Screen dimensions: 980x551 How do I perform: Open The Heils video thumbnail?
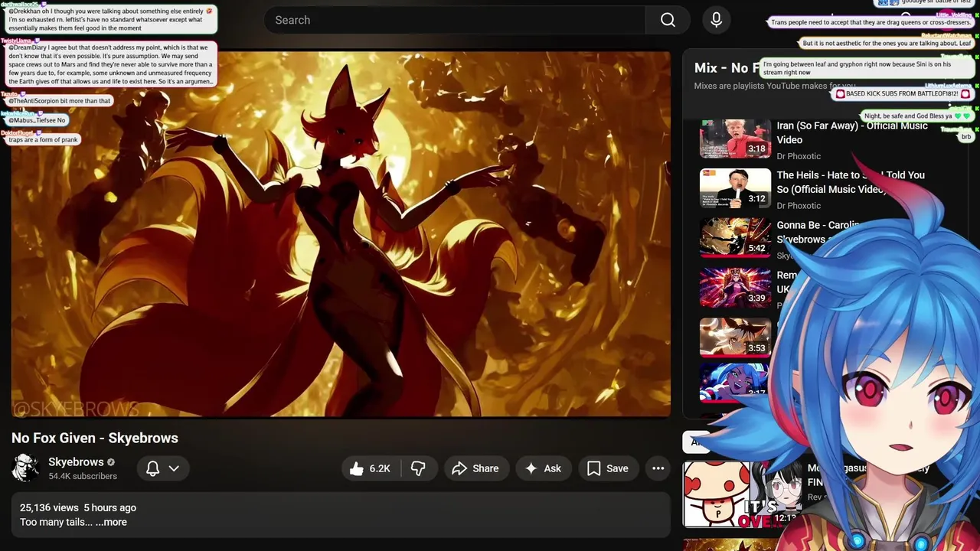[x=735, y=188]
